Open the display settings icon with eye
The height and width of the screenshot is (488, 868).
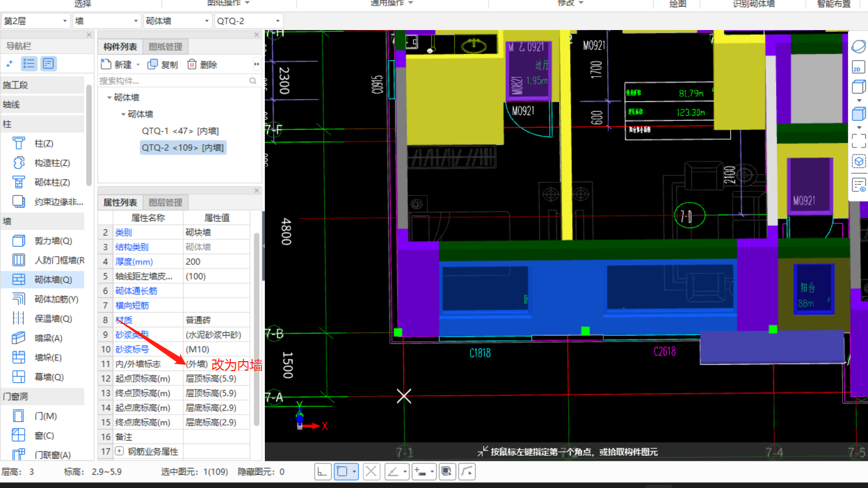(x=859, y=185)
